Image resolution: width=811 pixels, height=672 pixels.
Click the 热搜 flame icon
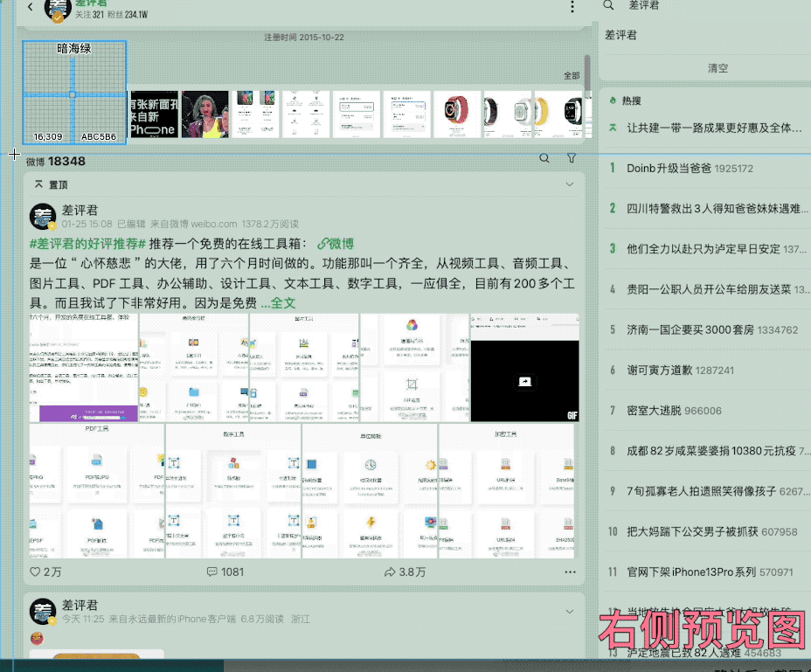(x=613, y=100)
